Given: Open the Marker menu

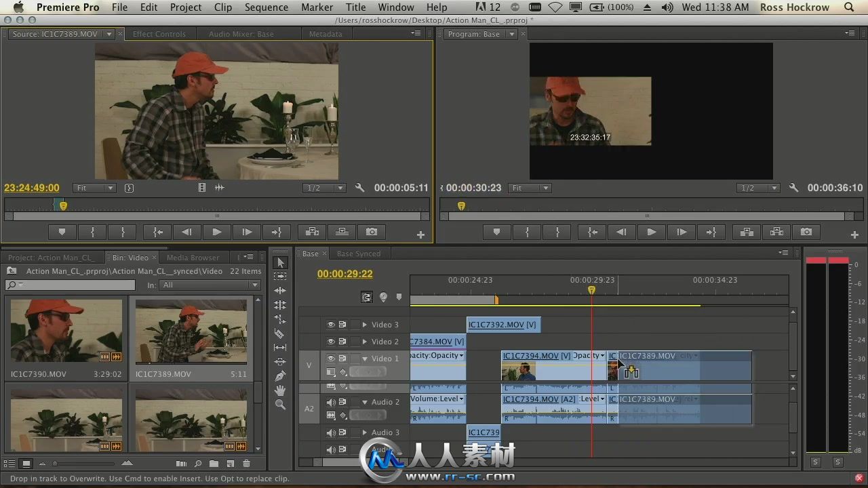Looking at the screenshot, I should click(x=317, y=7).
